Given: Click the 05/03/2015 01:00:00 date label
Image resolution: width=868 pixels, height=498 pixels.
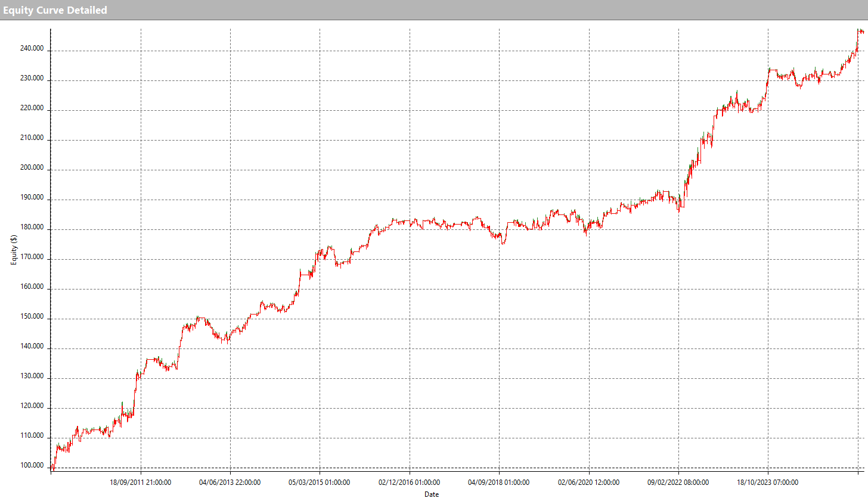Looking at the screenshot, I should click(320, 483).
